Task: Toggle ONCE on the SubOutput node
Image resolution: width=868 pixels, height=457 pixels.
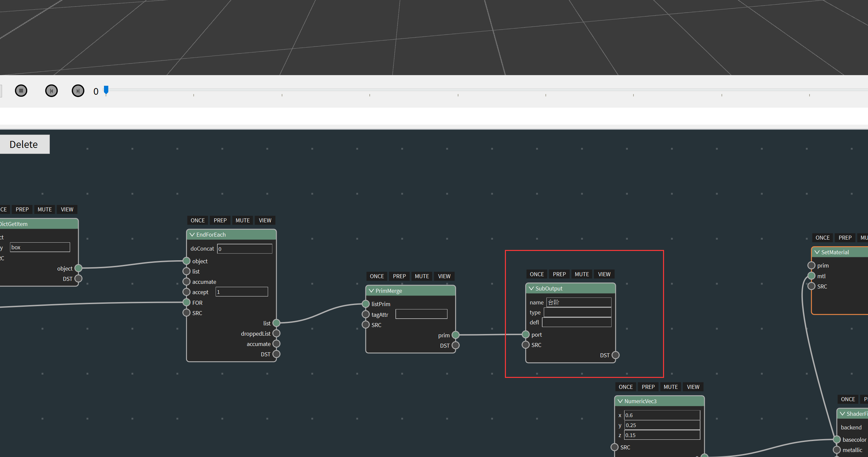Action: [537, 274]
